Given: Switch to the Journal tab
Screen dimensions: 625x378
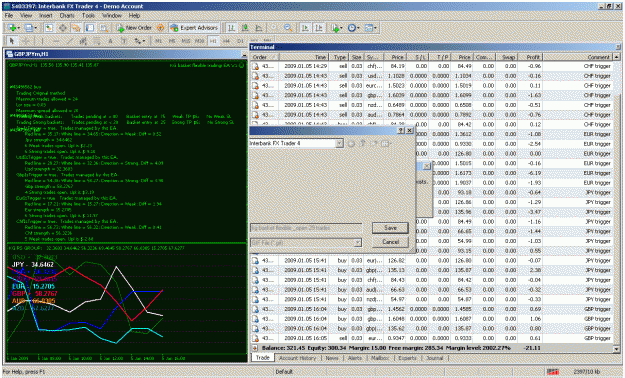Looking at the screenshot, I should (x=434, y=358).
